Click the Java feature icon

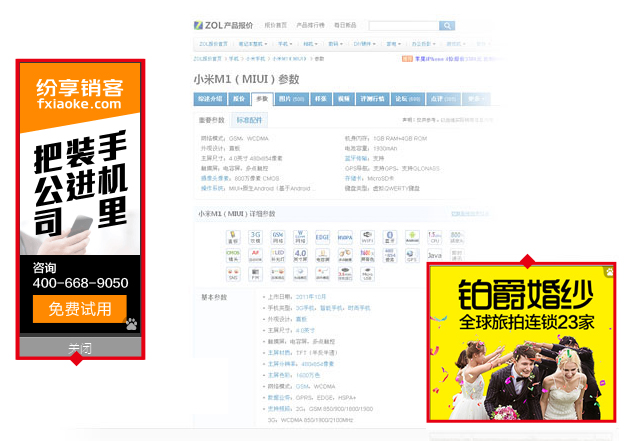click(435, 254)
